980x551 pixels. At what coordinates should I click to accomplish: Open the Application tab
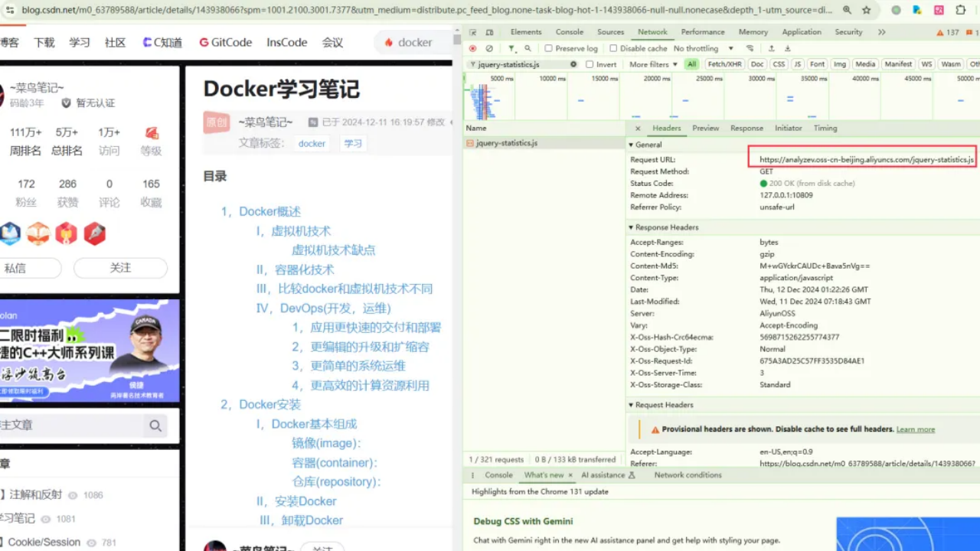[x=802, y=32]
